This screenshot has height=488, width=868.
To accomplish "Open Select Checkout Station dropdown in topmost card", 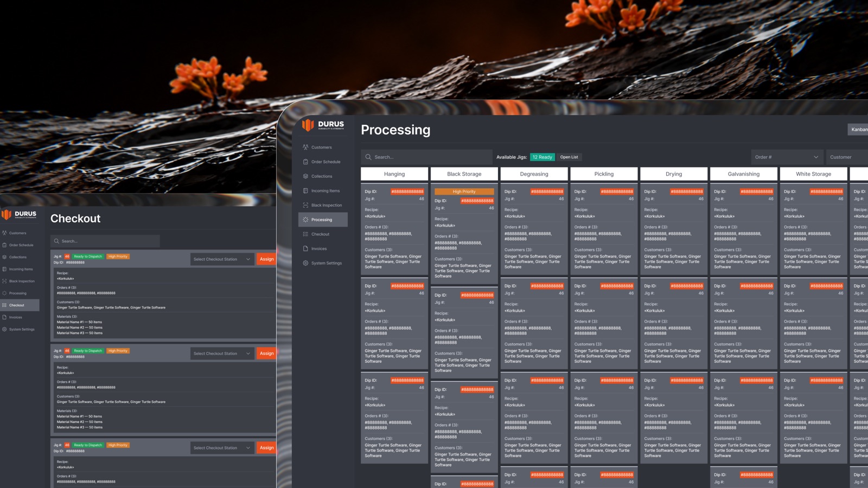I will click(222, 259).
